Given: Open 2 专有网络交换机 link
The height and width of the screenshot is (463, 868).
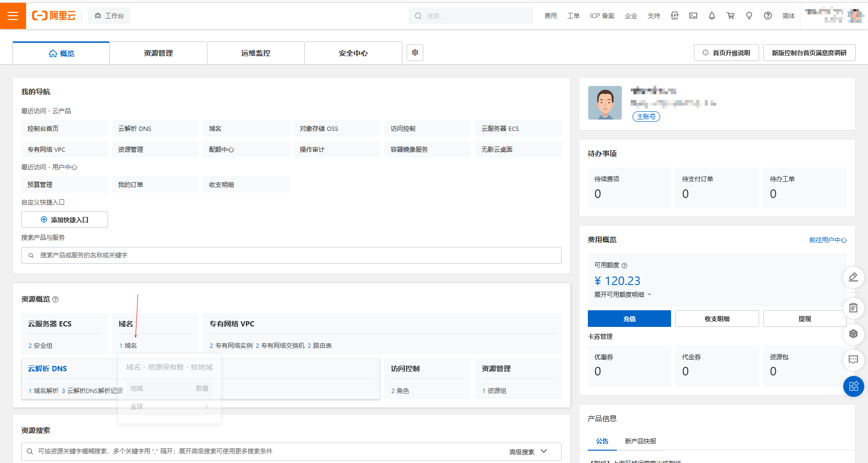Looking at the screenshot, I should tap(280, 346).
